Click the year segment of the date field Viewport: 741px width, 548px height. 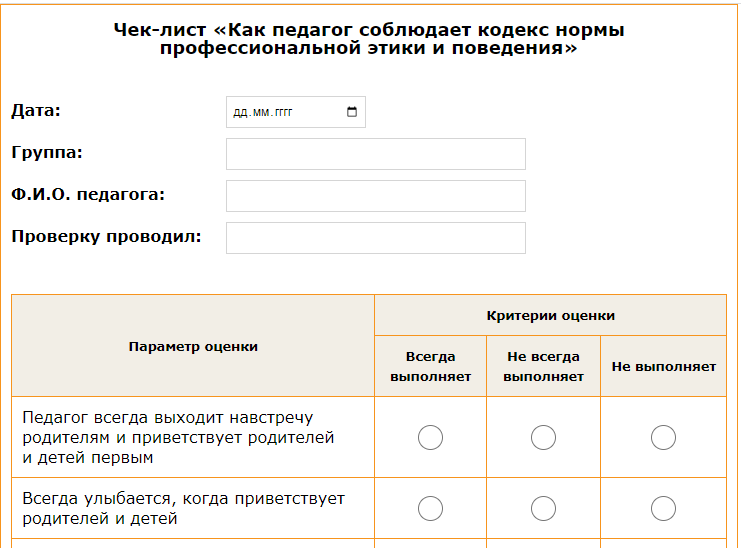pyautogui.click(x=282, y=112)
